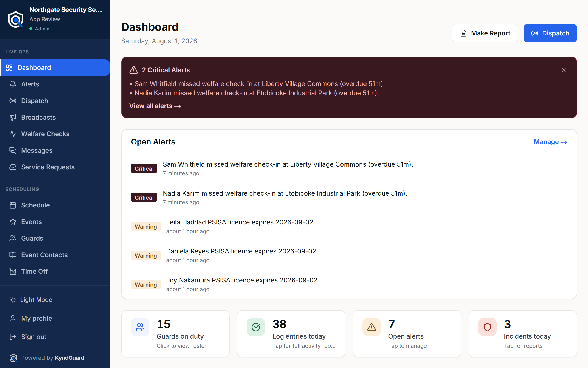Go to Welfare Checks in sidebar
The image size is (588, 368).
point(55,134)
